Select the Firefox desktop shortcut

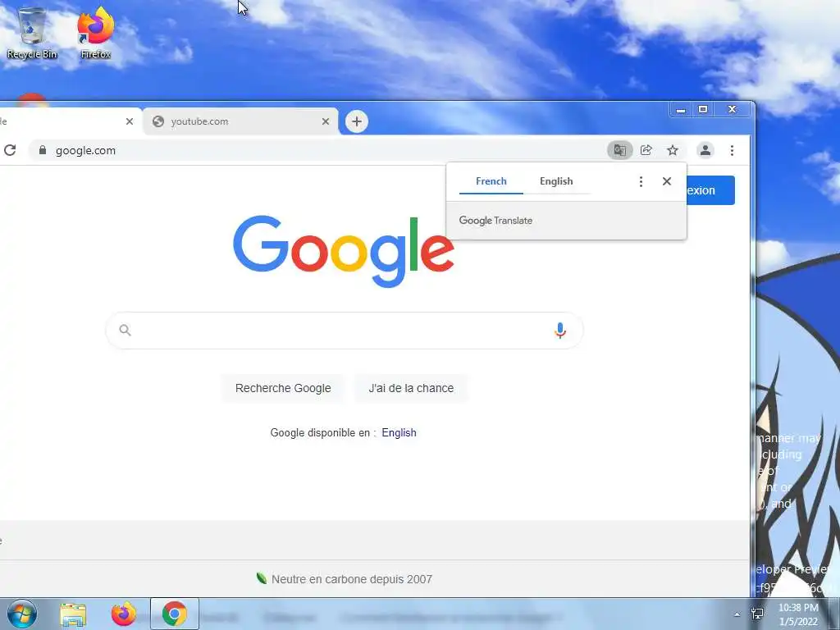tap(96, 33)
